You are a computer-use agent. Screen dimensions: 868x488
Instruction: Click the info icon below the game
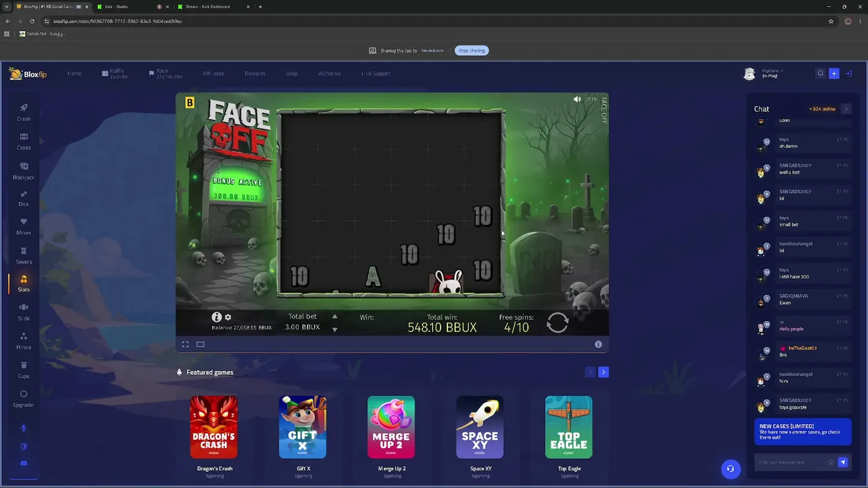coord(598,344)
